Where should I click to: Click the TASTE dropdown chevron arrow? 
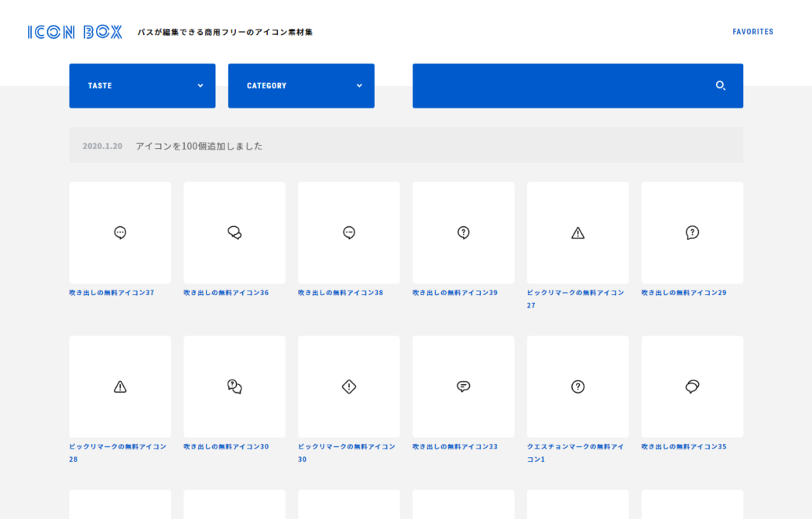[200, 86]
